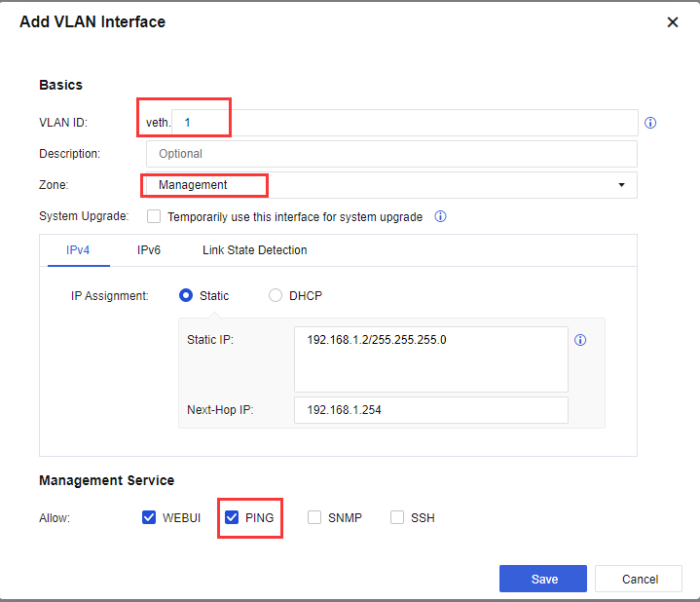Enable SSH management service
The image size is (700, 602).
(396, 517)
